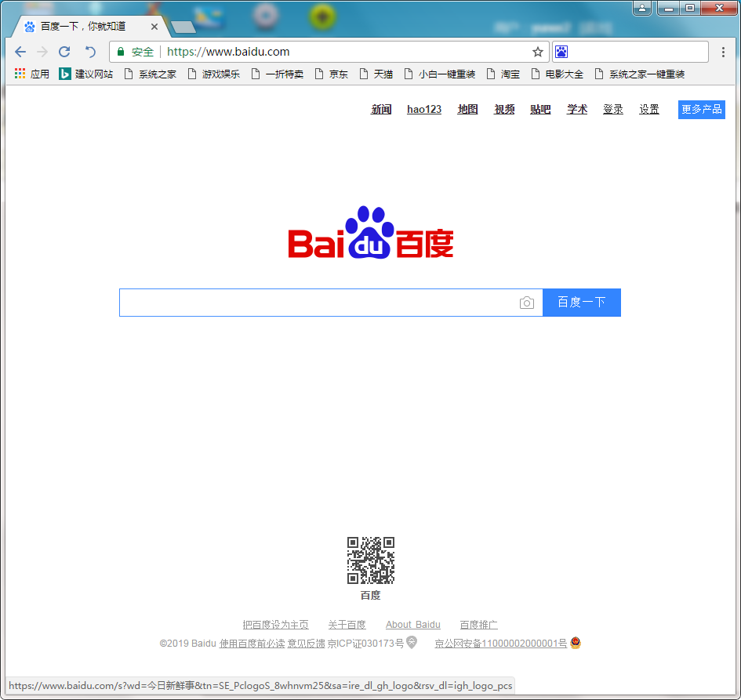Bookmark this page with star icon
The image size is (741, 700).
537,52
